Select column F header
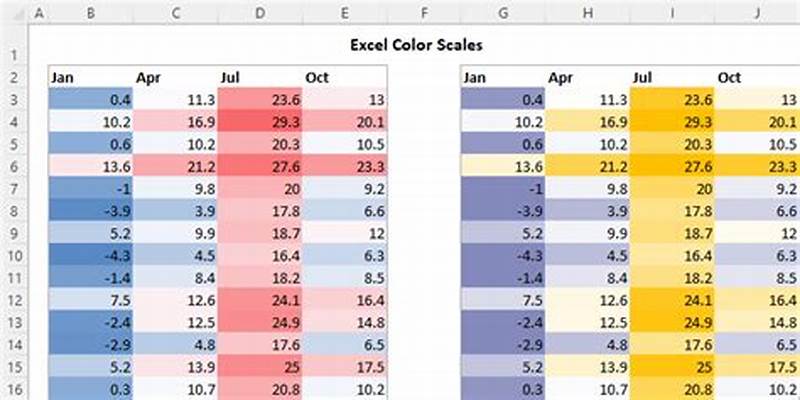Screen dimensions: 800x400 (424, 14)
